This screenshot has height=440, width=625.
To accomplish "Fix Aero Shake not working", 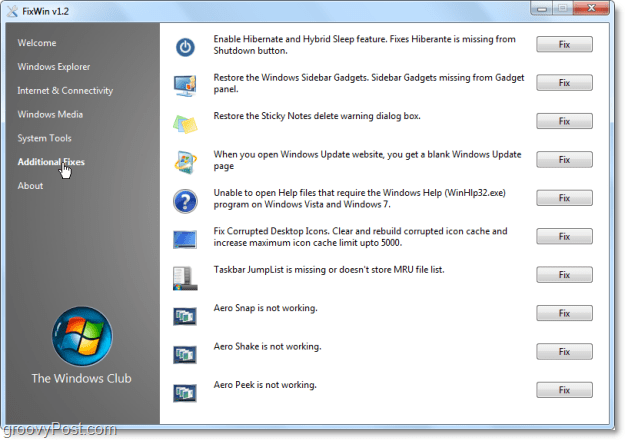I will [564, 352].
